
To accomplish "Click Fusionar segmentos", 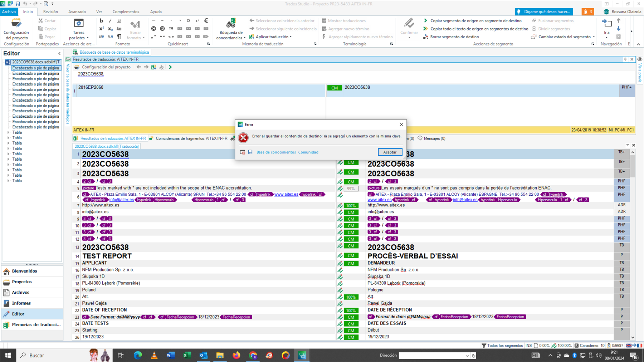I will (552, 21).
